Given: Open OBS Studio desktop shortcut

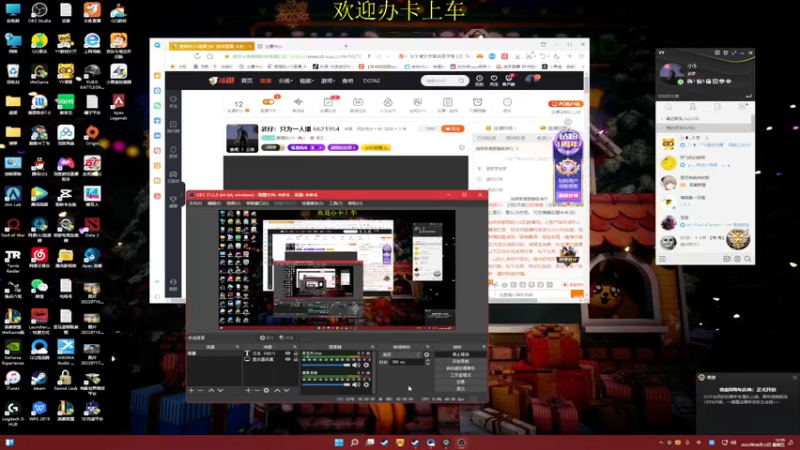Looking at the screenshot, I should pyautogui.click(x=39, y=13).
